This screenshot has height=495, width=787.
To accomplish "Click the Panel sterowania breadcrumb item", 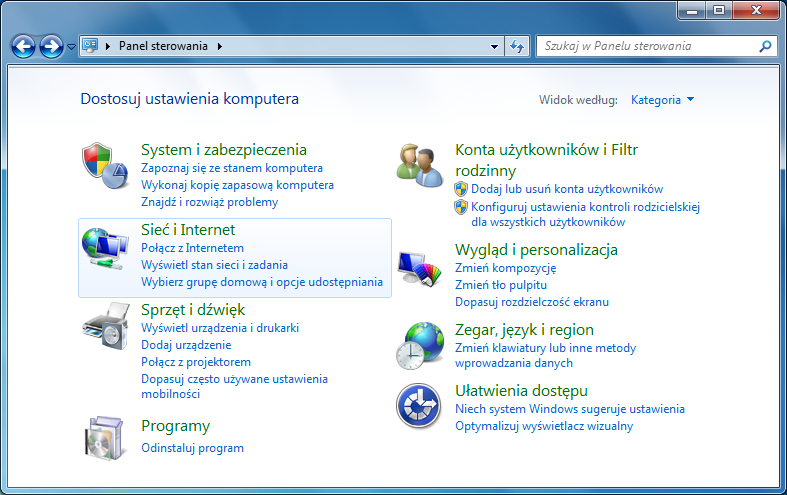I will [x=164, y=46].
